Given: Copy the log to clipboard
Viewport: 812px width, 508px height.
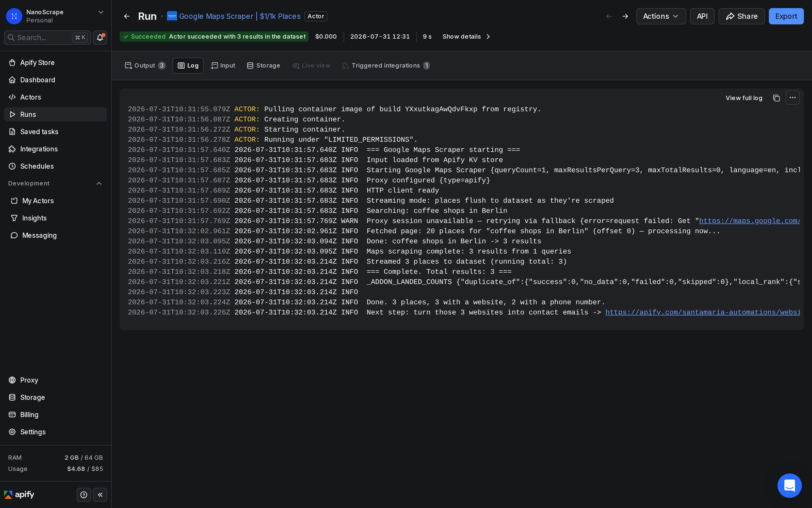Looking at the screenshot, I should click(x=776, y=98).
